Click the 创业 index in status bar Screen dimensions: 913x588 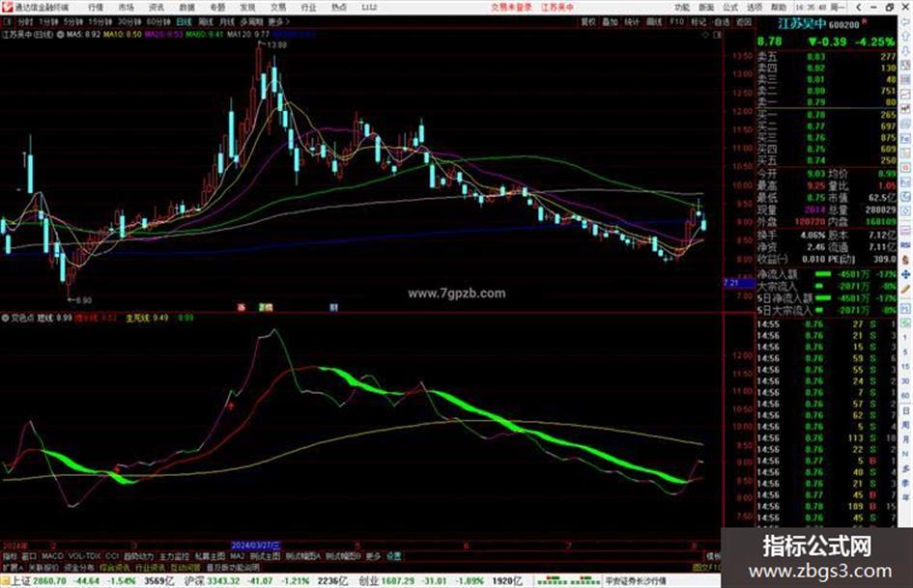click(x=368, y=581)
